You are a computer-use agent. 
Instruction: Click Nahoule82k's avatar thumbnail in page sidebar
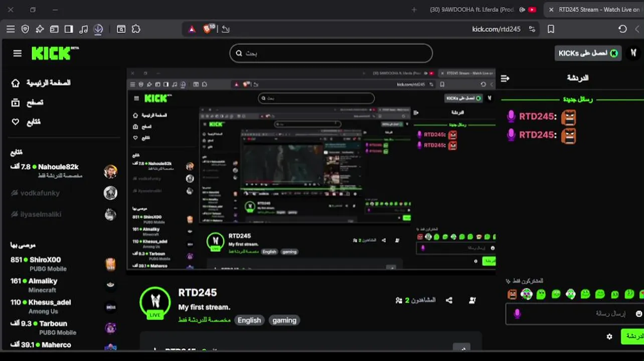click(x=110, y=171)
